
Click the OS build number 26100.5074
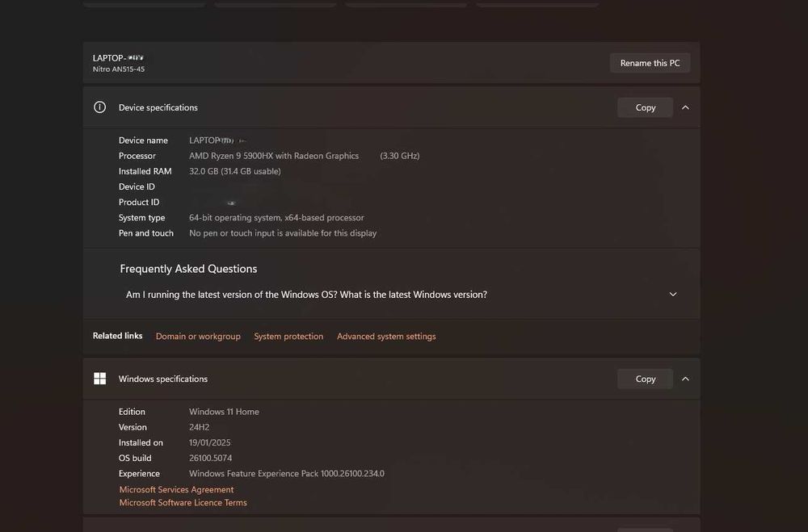coord(211,458)
